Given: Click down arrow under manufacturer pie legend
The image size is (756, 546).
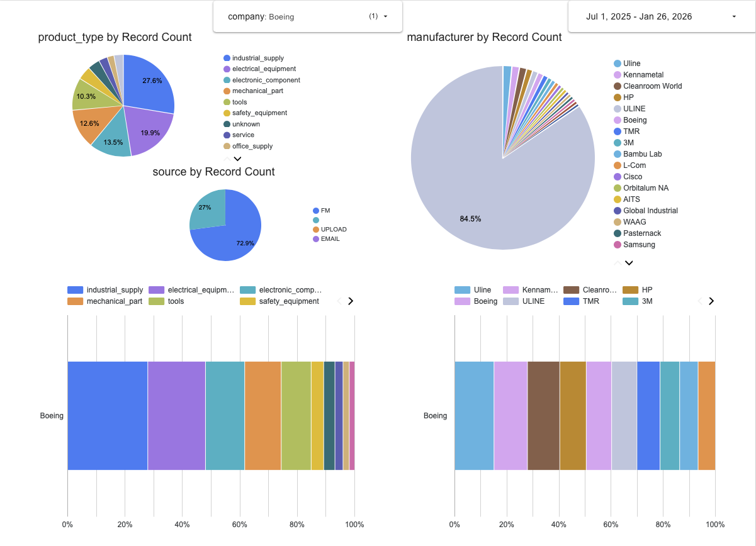Looking at the screenshot, I should (x=628, y=263).
